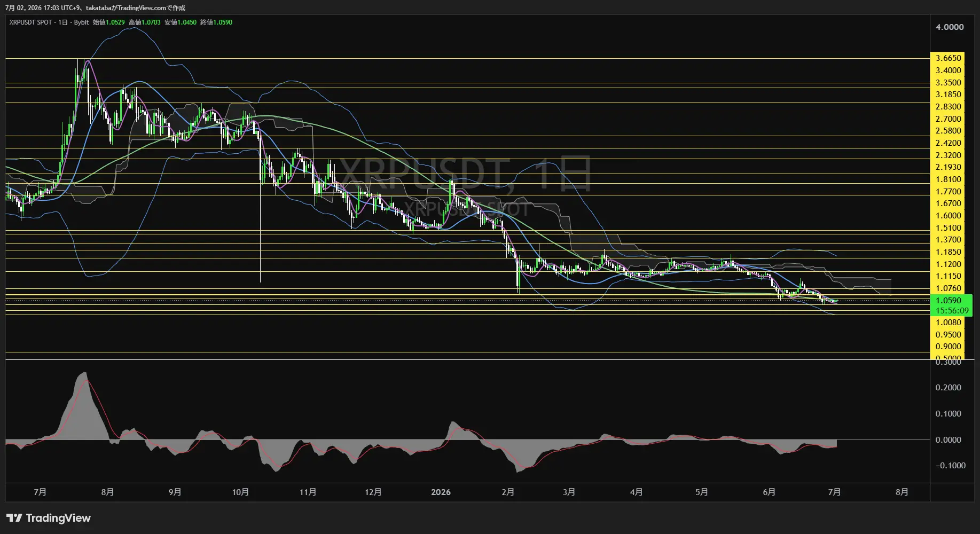The width and height of the screenshot is (980, 534).
Task: Click the 1.0760 price level label
Action: pos(948,288)
